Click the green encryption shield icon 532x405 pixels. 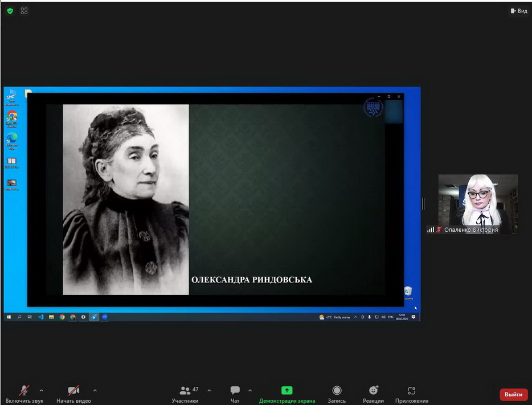pyautogui.click(x=10, y=11)
